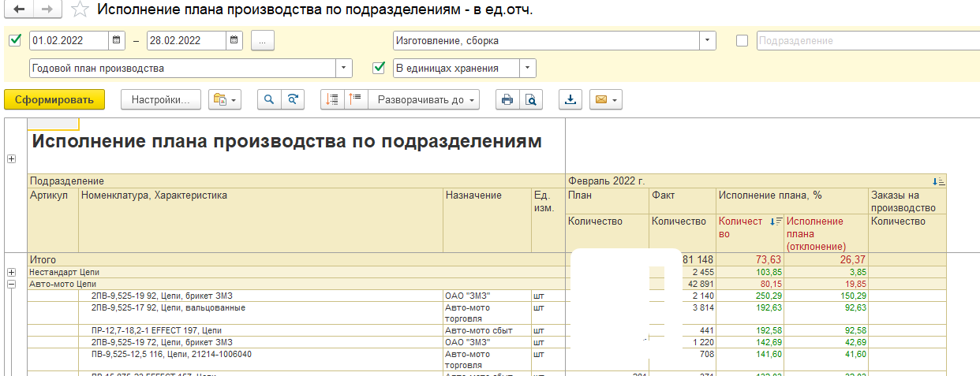Expand the report header group plus box
This screenshot has height=376, width=980.
11,158
